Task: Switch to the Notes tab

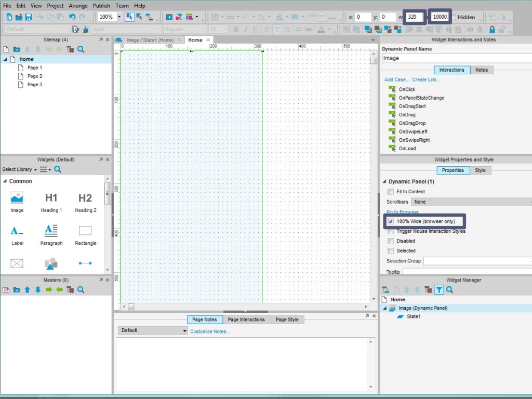Action: [481, 70]
